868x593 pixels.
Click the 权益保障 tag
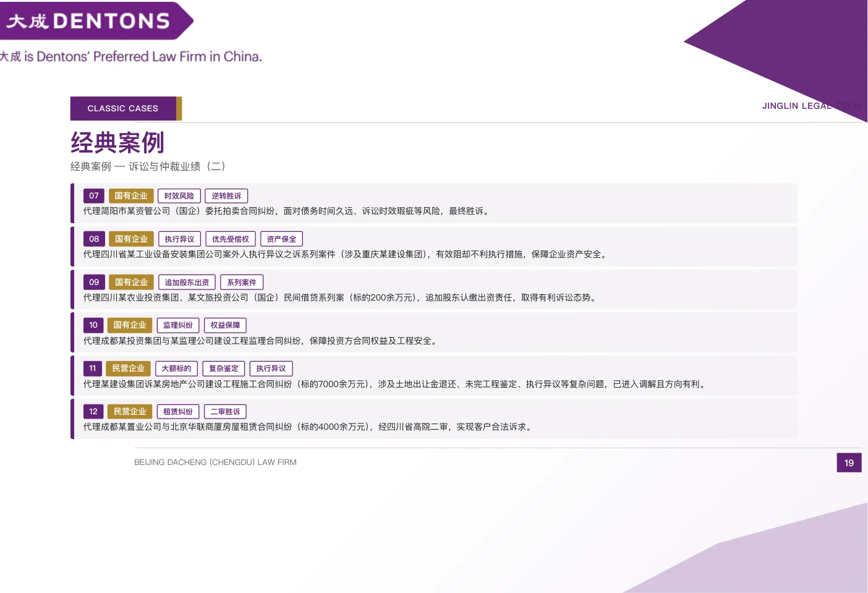tap(225, 325)
